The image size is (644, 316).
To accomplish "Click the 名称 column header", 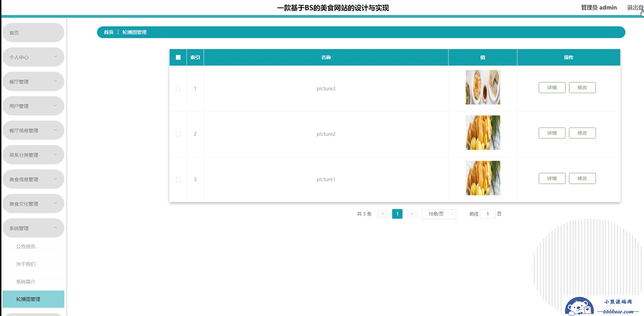I will 326,57.
